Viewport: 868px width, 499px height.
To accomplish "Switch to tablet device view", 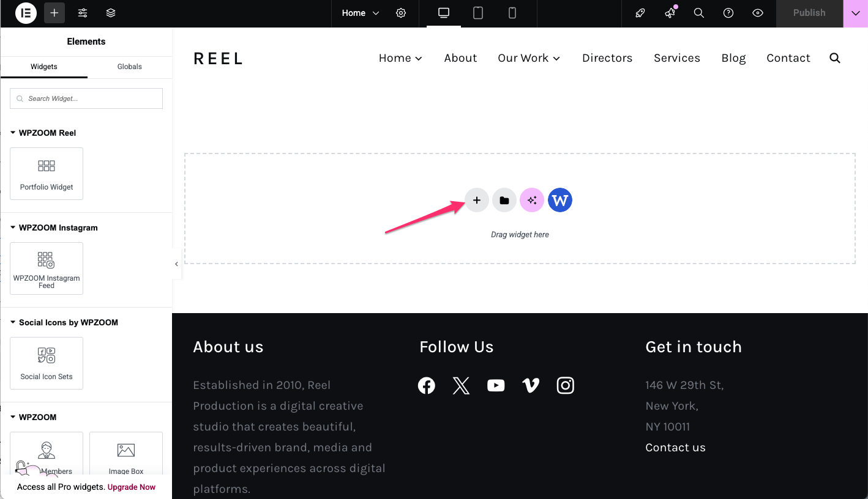I will pos(478,13).
